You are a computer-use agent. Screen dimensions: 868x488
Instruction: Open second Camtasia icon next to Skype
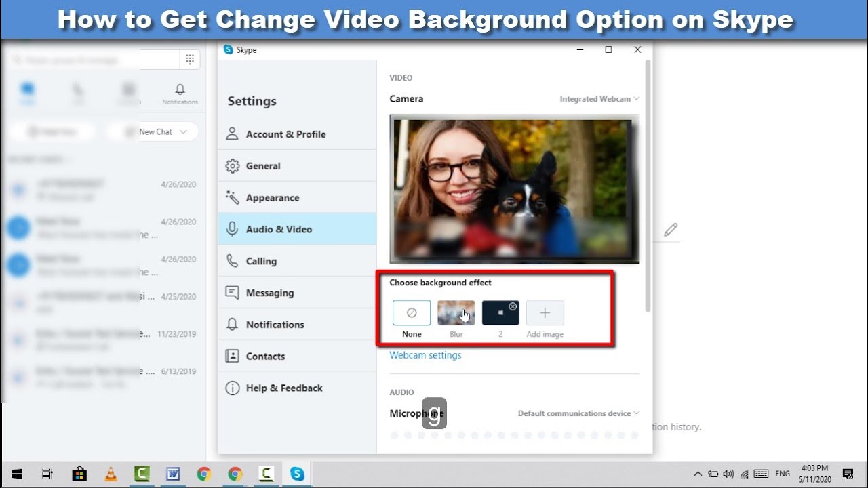point(267,474)
